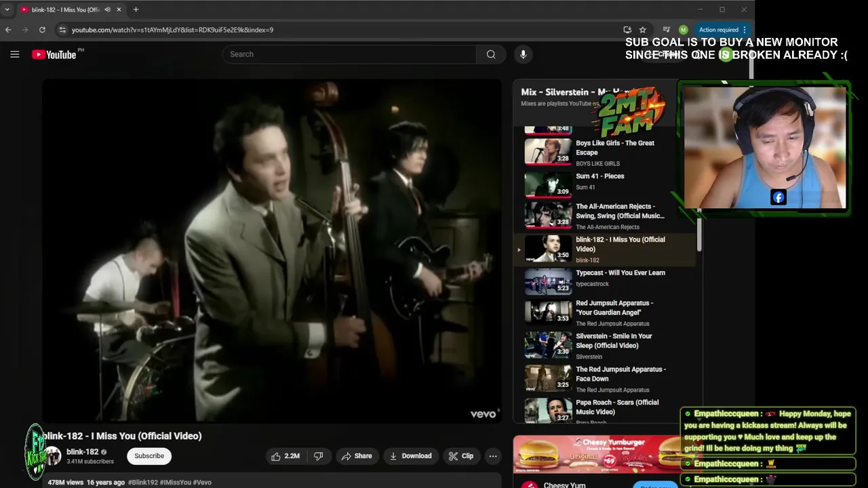This screenshot has height=488, width=868.
Task: Download the video
Action: pos(410,456)
